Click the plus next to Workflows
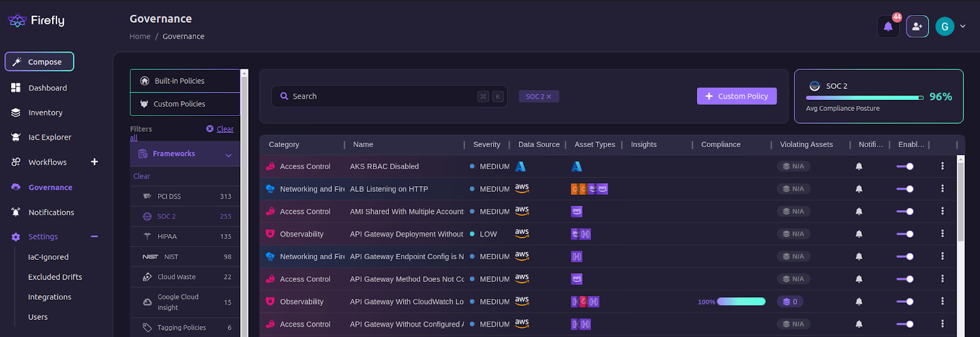The height and width of the screenshot is (337, 980). (94, 162)
